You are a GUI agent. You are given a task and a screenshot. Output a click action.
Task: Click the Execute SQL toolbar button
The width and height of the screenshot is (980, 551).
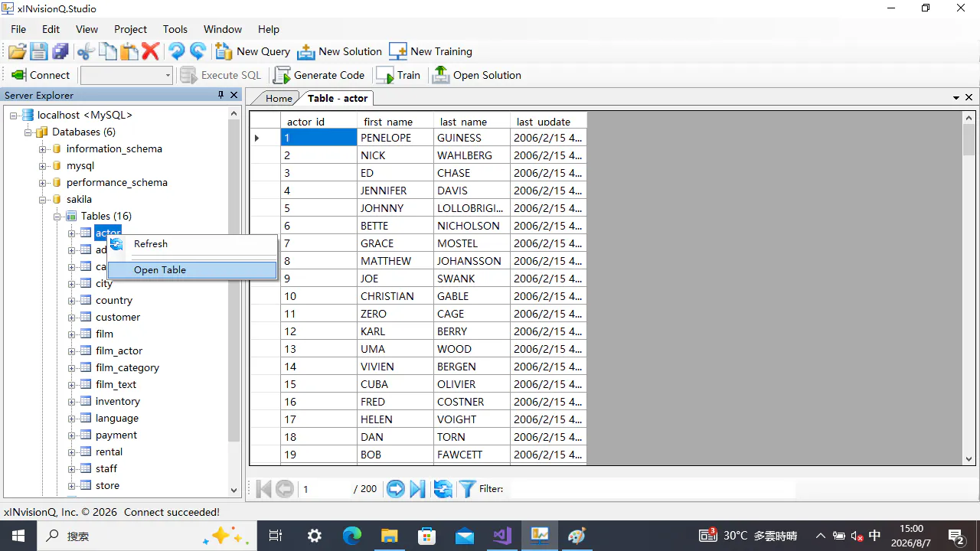(x=220, y=75)
